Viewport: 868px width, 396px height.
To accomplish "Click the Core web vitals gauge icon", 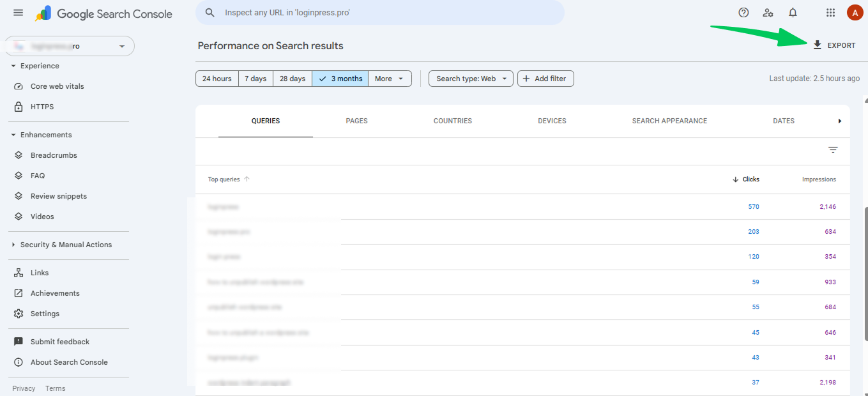I will click(19, 86).
